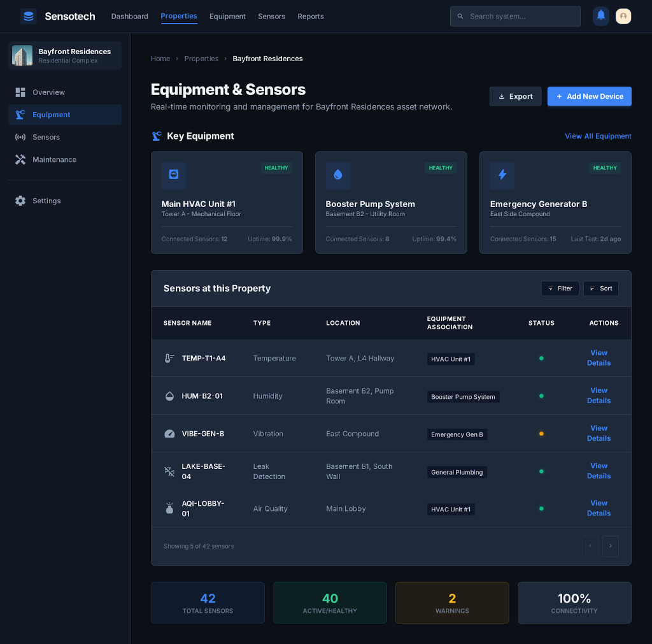Click the Active/Healthy 40 stat card
Screen dimensions: 652x644
[330, 603]
